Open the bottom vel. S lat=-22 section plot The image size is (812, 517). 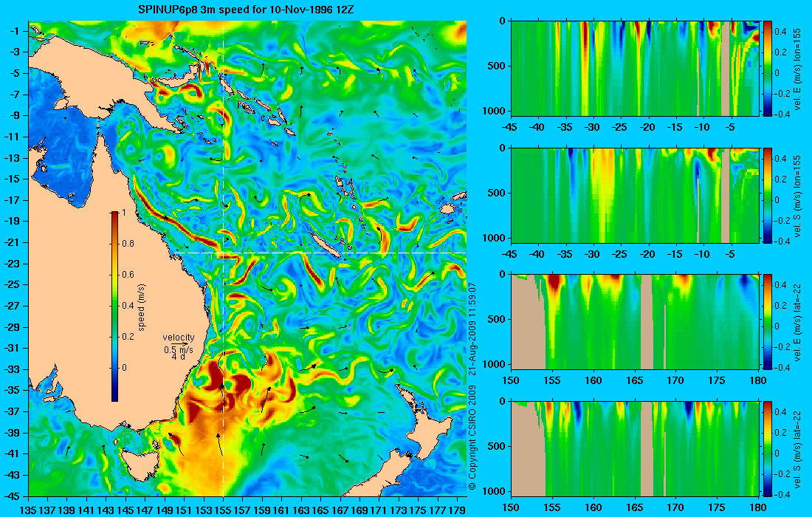tap(635, 448)
